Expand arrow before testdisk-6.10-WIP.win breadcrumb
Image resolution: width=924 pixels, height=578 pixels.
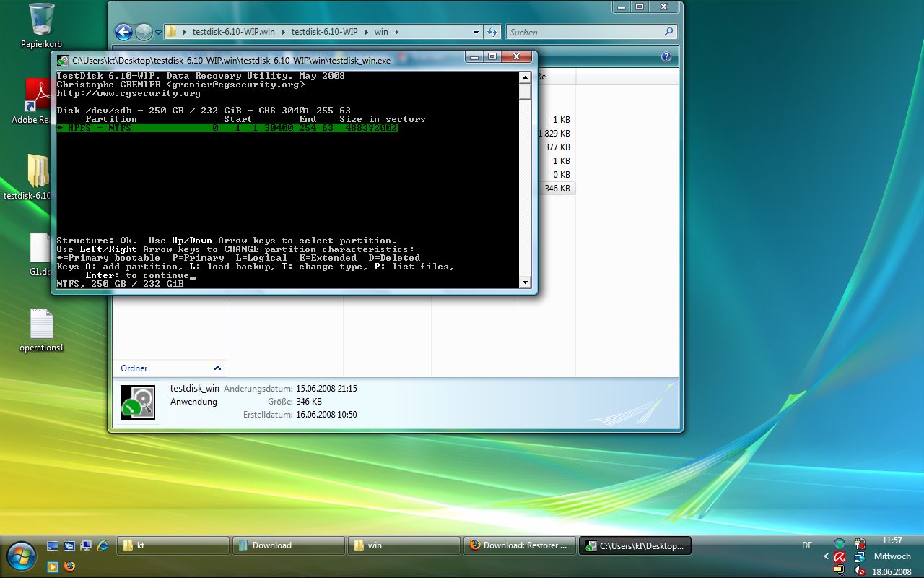[185, 32]
